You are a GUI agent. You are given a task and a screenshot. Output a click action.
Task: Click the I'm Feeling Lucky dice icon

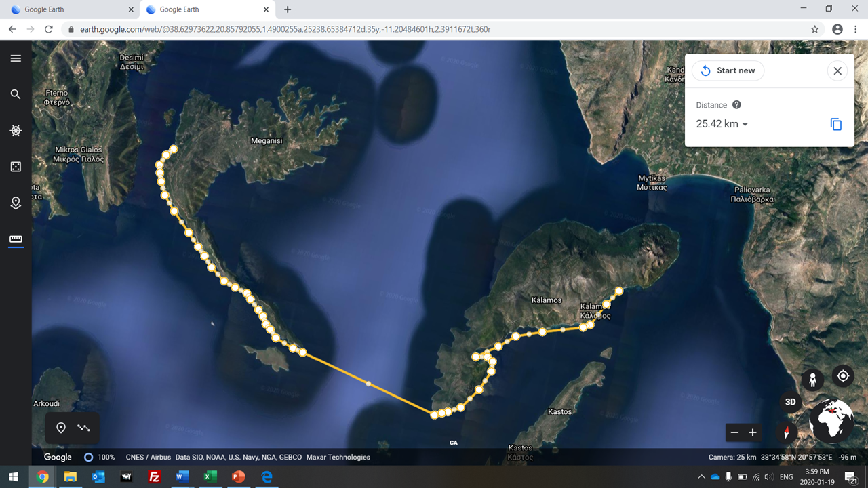tap(16, 167)
